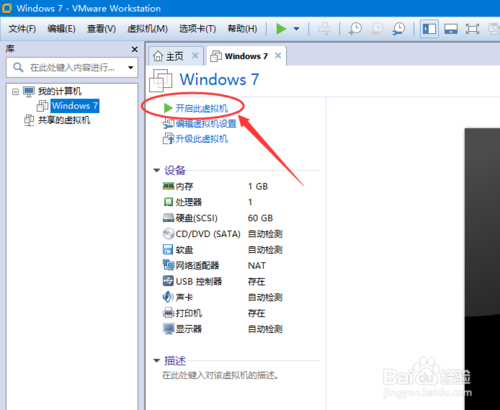Click the large Windows 7 VM title icon
Image resolution: width=500 pixels, height=410 pixels.
tap(161, 80)
